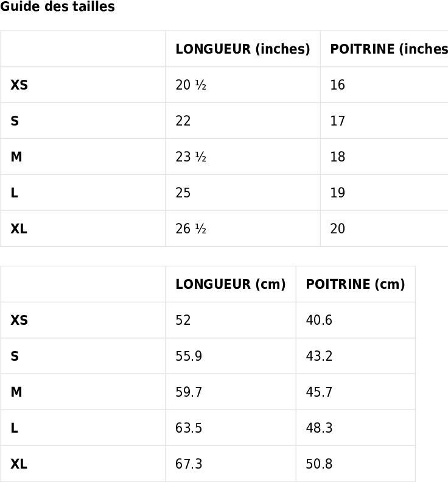
Task: Click the Guide des tailles heading
Action: point(57,7)
